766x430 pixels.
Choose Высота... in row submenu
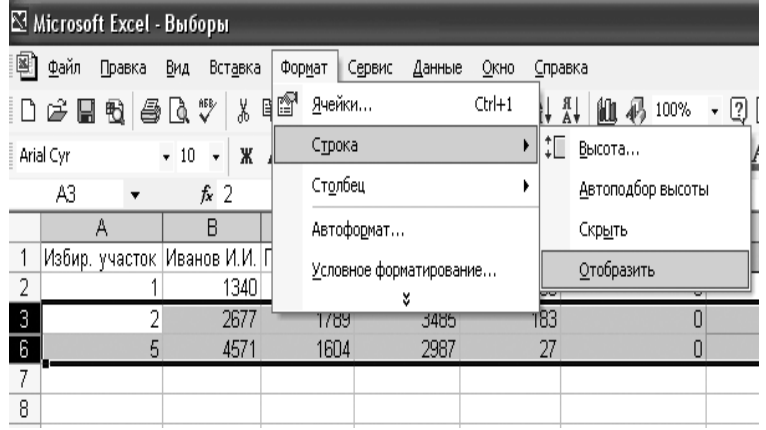click(646, 149)
